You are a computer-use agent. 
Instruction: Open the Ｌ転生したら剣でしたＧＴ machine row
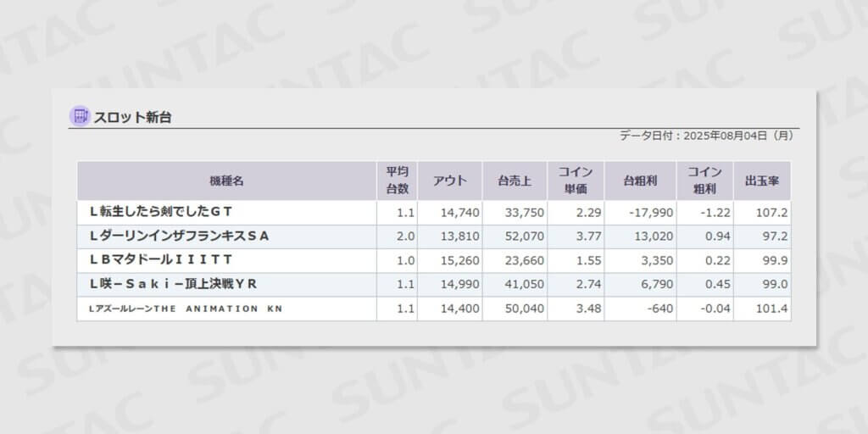[x=160, y=212]
